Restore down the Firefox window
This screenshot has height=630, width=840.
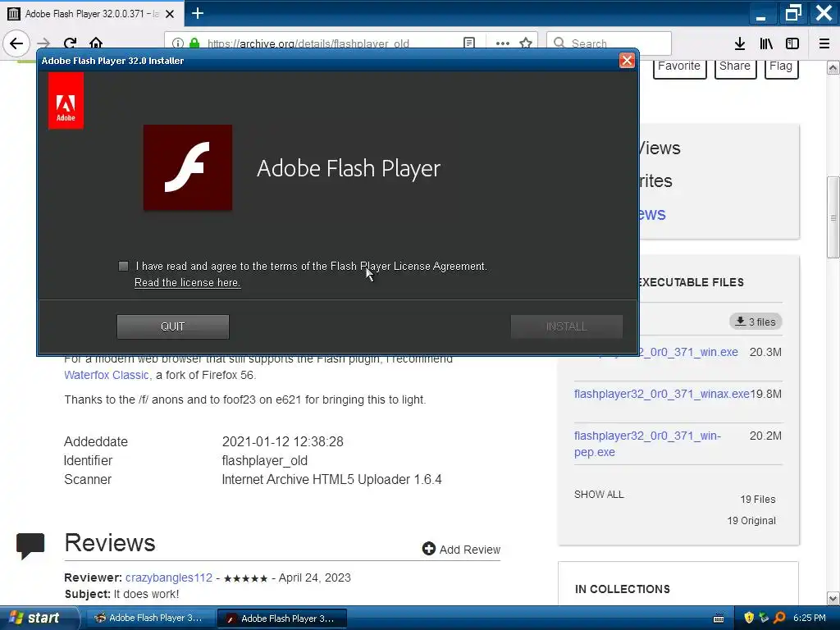[x=793, y=13]
